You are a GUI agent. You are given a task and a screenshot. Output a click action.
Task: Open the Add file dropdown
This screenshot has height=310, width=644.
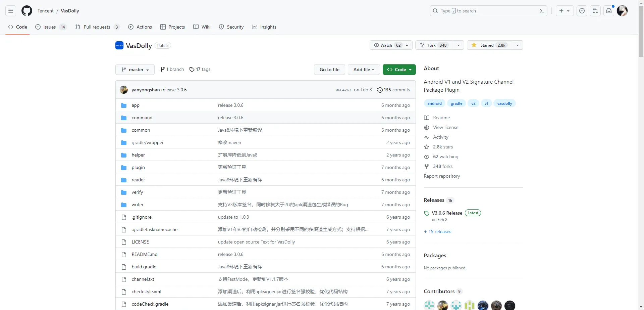(364, 70)
